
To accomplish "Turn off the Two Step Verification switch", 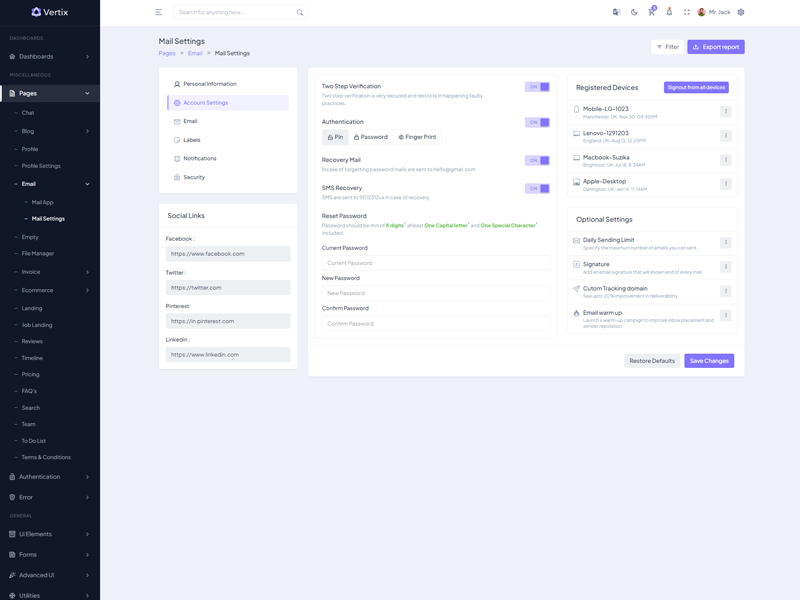I will (x=537, y=87).
